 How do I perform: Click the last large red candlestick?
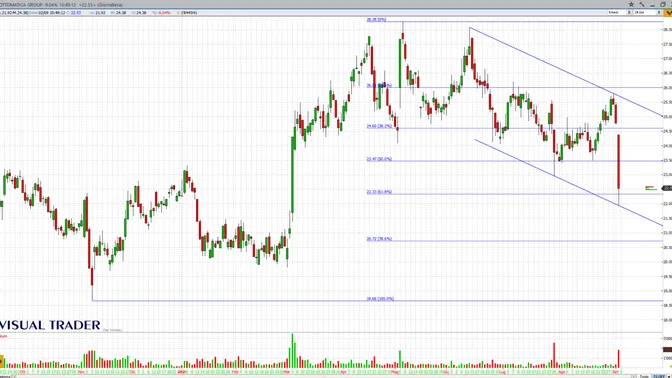pos(618,162)
